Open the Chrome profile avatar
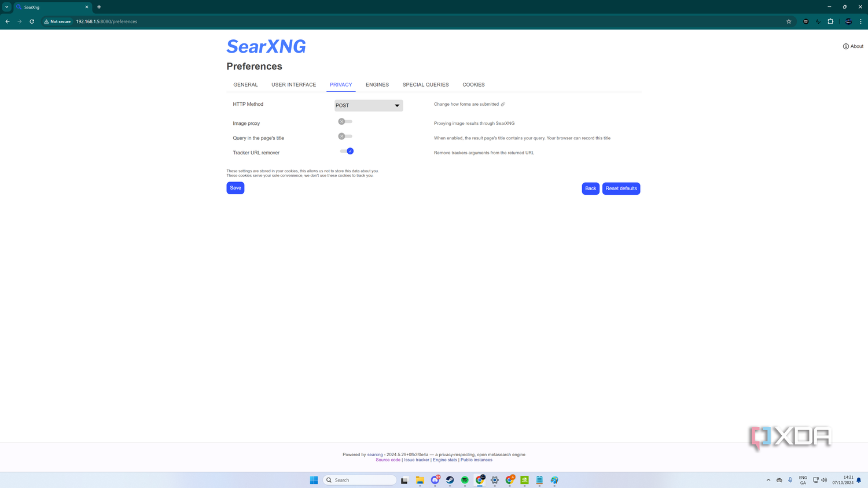The height and width of the screenshot is (488, 868). click(x=848, y=21)
